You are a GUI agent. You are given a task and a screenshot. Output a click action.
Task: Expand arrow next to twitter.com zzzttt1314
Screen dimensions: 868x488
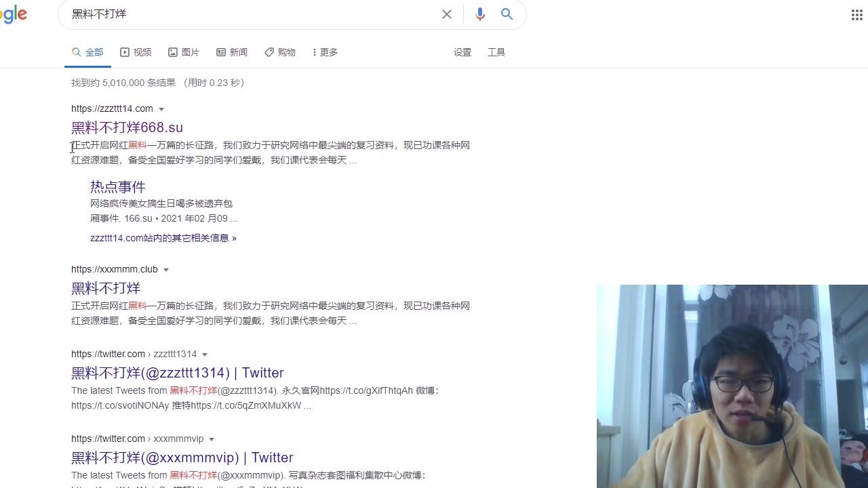(205, 354)
